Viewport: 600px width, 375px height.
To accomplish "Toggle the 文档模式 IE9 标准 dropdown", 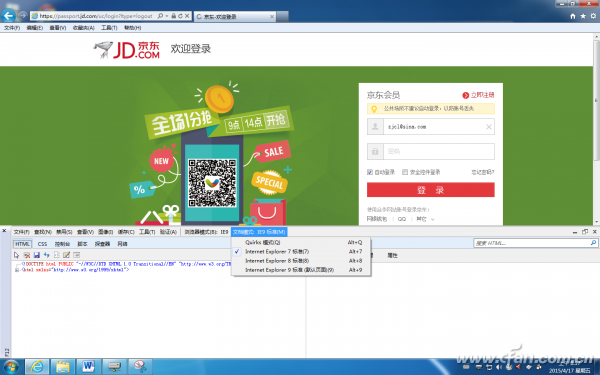I will coord(259,232).
